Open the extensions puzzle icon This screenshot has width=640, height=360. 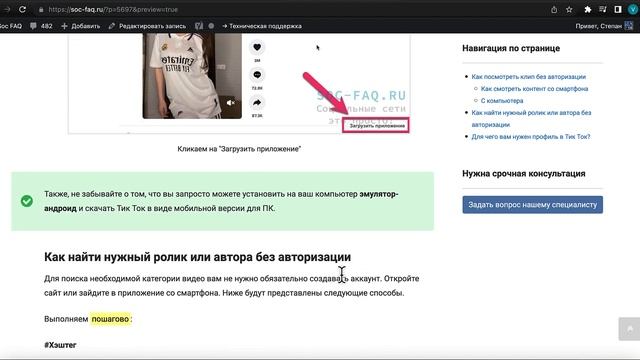(588, 9)
